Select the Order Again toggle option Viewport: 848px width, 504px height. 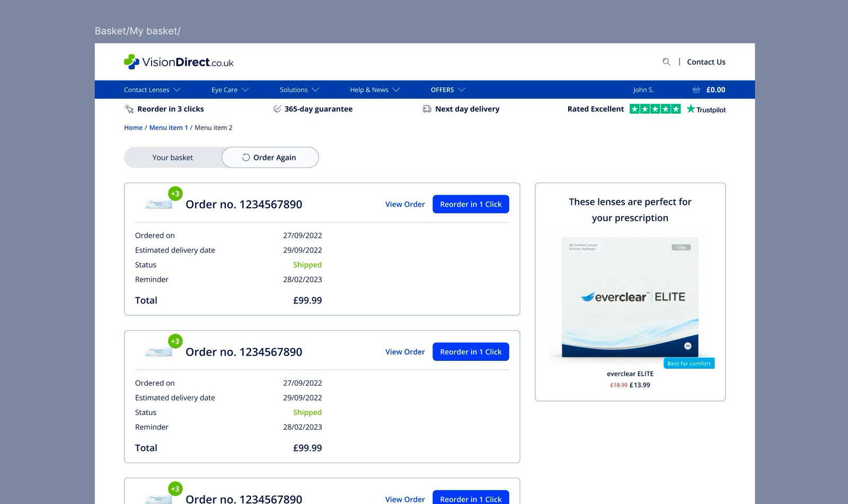[x=270, y=157]
